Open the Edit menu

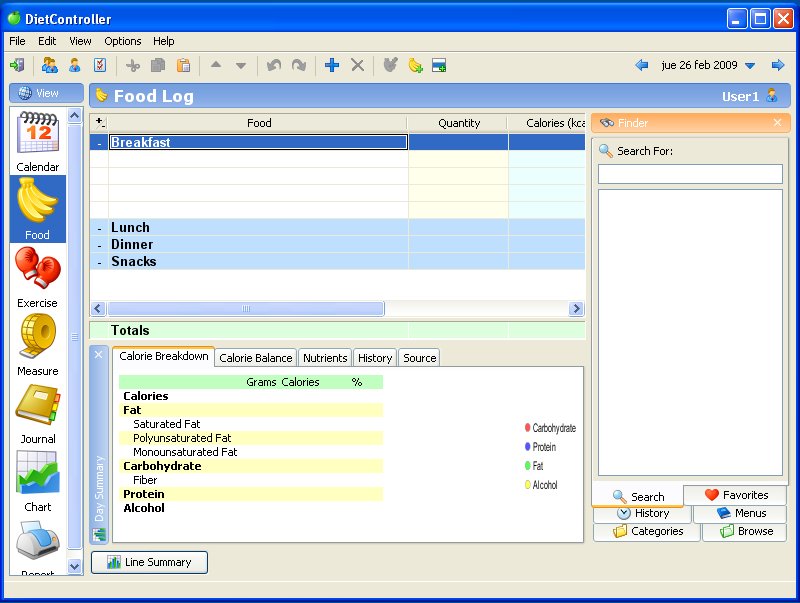coord(47,41)
